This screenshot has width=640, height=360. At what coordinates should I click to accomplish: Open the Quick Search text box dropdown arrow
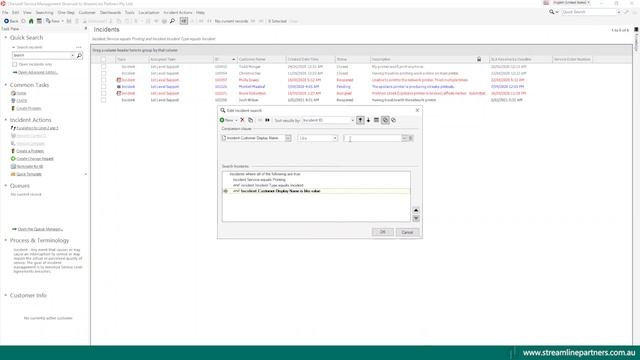pyautogui.click(x=72, y=55)
